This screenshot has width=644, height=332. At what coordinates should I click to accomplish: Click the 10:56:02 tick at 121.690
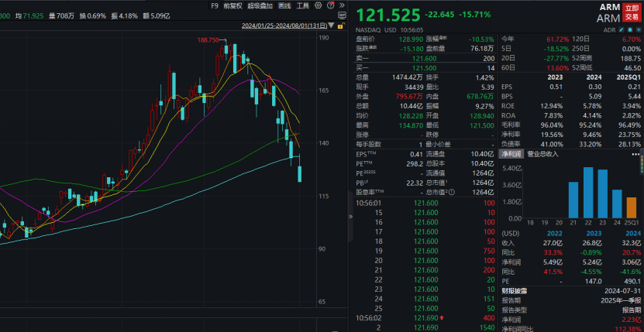pyautogui.click(x=425, y=318)
